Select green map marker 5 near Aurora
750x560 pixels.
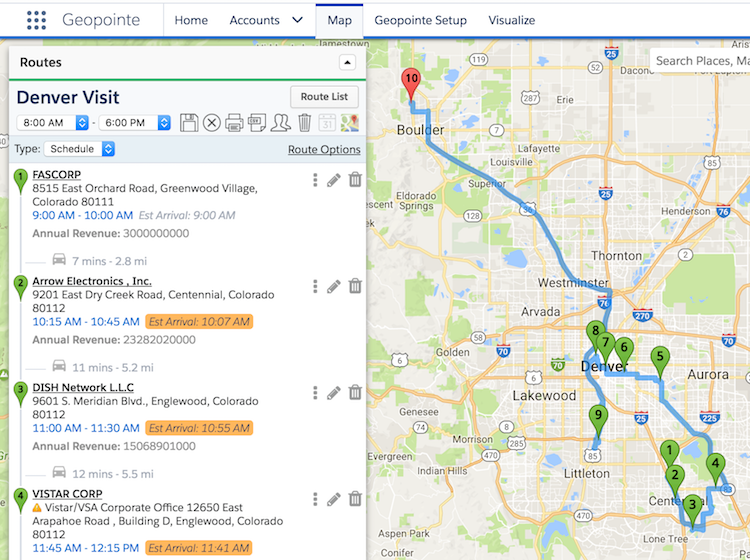point(660,361)
